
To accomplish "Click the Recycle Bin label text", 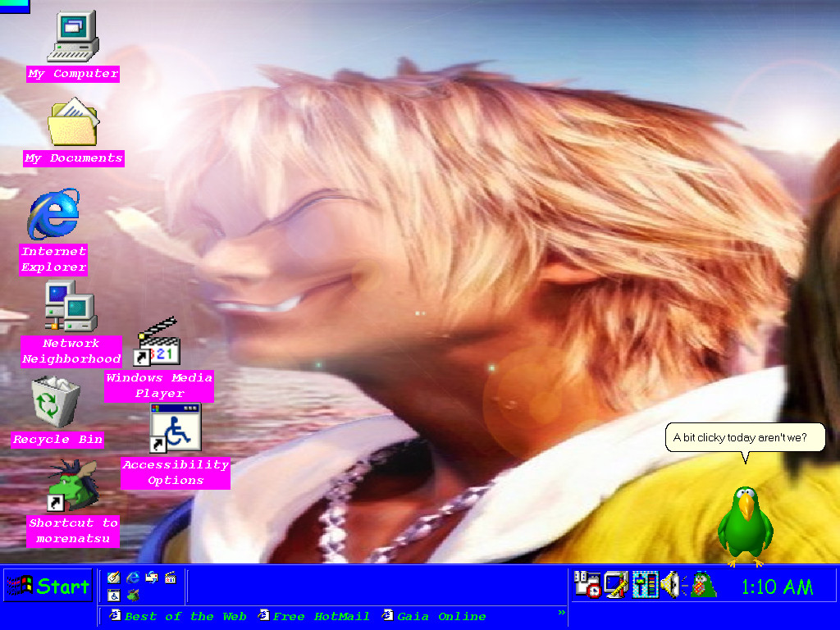I will pyautogui.click(x=57, y=440).
